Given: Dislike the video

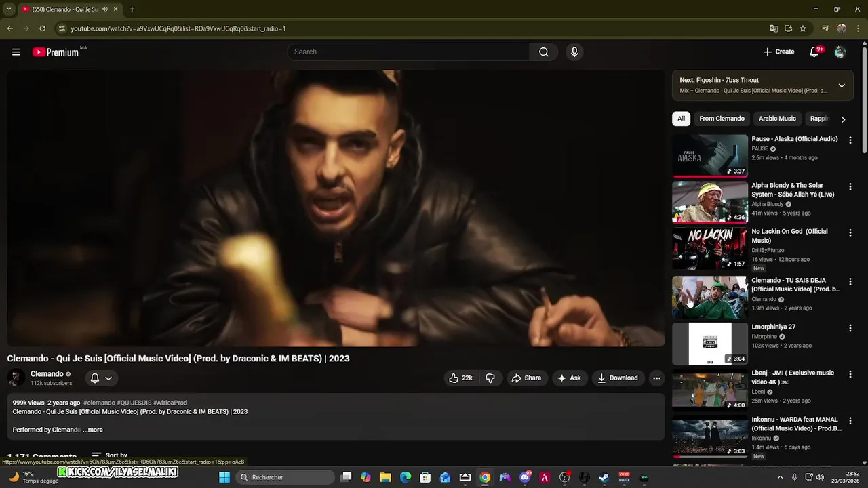Looking at the screenshot, I should (490, 378).
